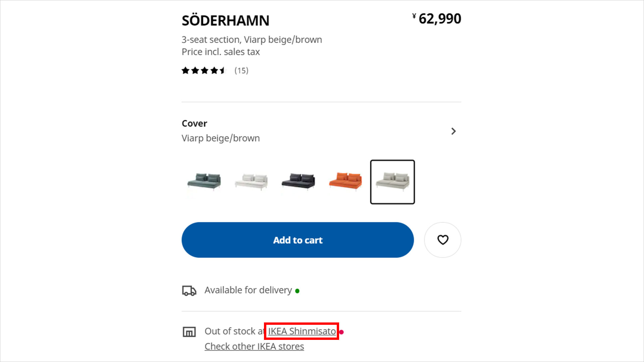Image resolution: width=644 pixels, height=362 pixels.
Task: Click the ¥62,990 price label
Action: [437, 19]
